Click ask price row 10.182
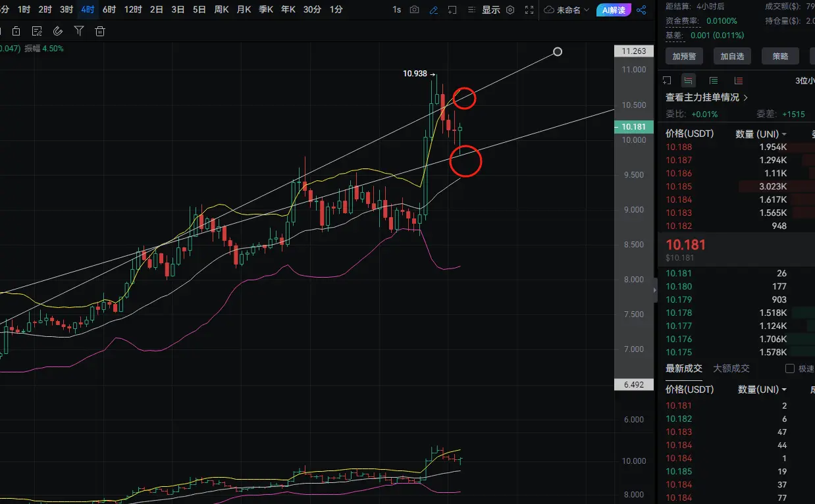 736,226
